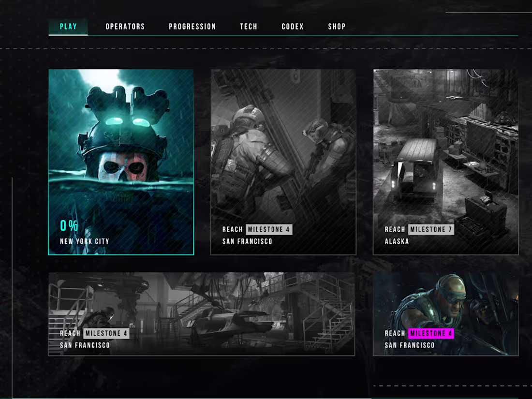Click the 0% progress on New York City
Screen dimensions: 532x399
click(x=69, y=226)
